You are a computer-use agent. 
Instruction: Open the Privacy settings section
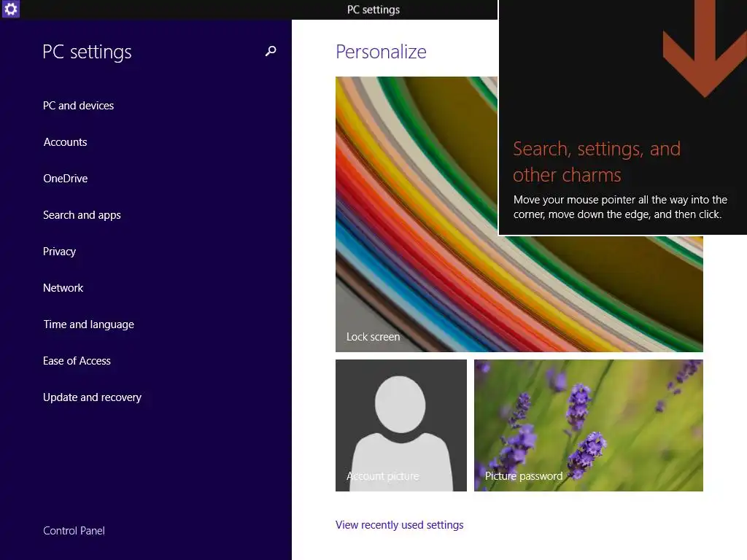[60, 252]
